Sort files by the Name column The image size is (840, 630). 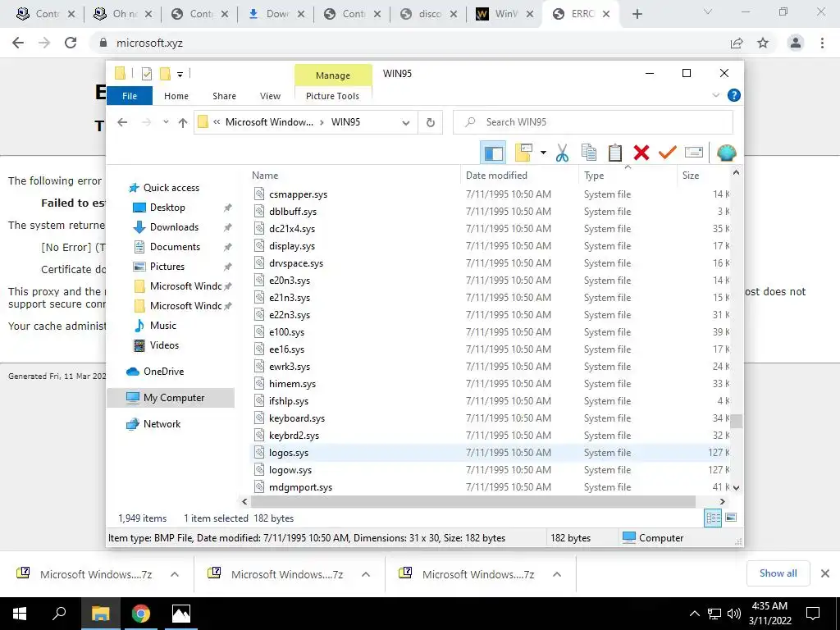click(265, 176)
